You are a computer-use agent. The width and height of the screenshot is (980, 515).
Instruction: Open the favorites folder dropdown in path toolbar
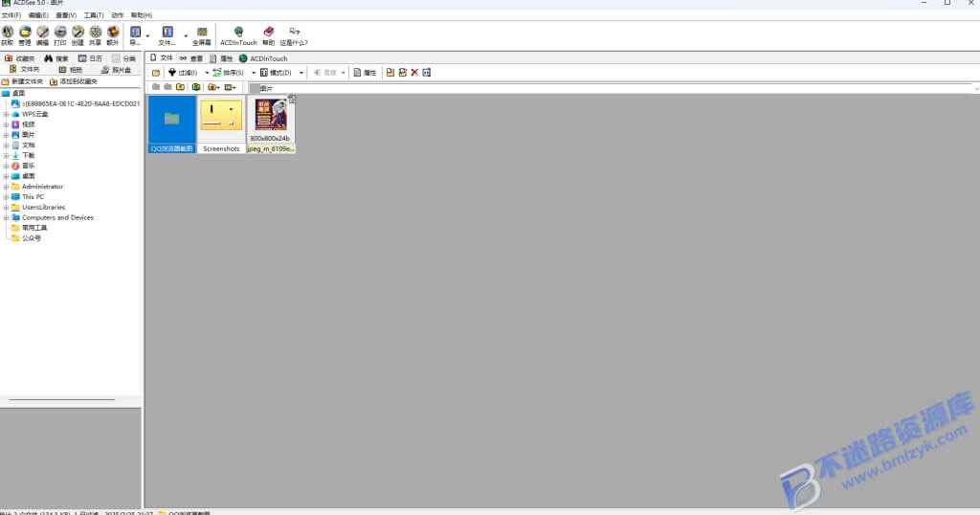[x=213, y=87]
